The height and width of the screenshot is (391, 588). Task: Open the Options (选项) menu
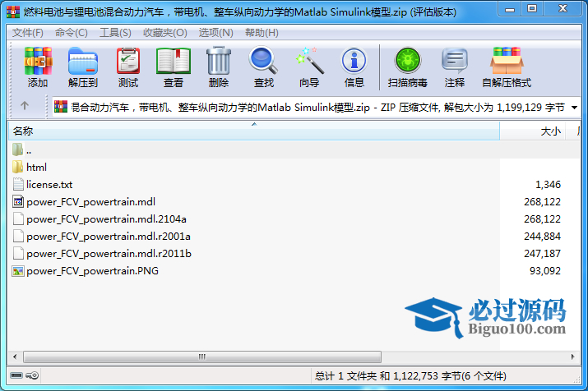tap(216, 33)
